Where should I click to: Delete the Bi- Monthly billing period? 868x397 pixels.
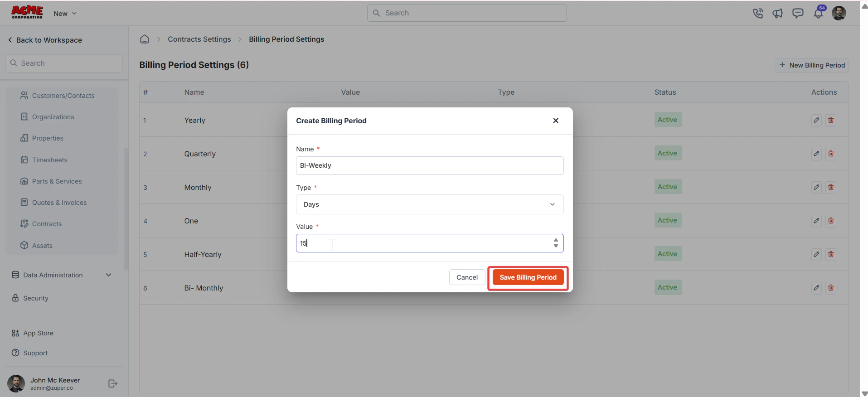(831, 288)
